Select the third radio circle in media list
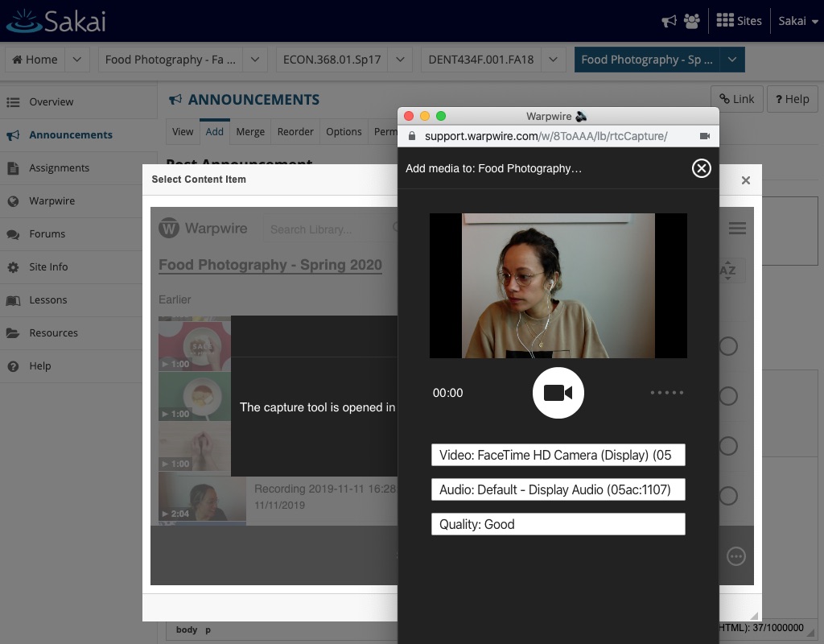The height and width of the screenshot is (644, 824). 727,446
